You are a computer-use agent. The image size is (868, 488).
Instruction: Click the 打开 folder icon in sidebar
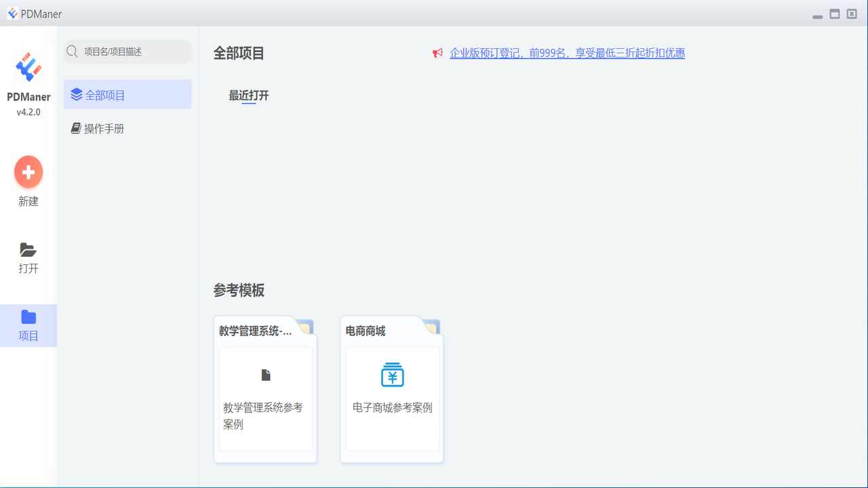pyautogui.click(x=28, y=250)
